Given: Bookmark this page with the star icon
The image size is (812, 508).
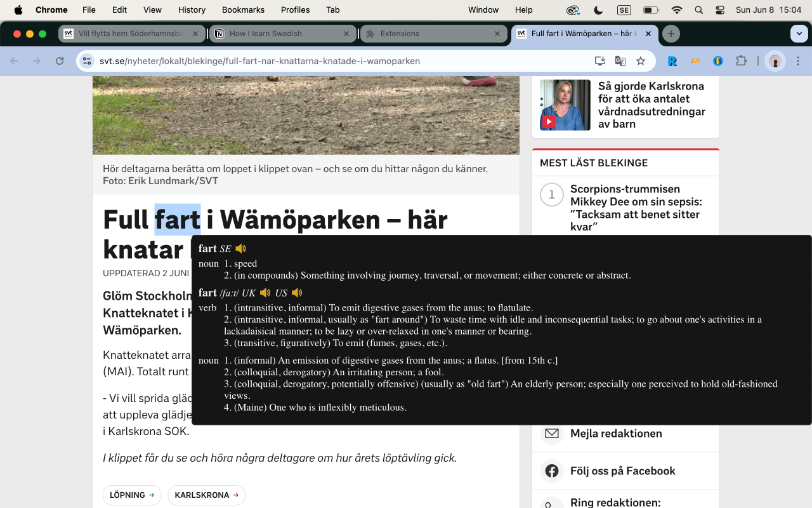Looking at the screenshot, I should click(641, 61).
